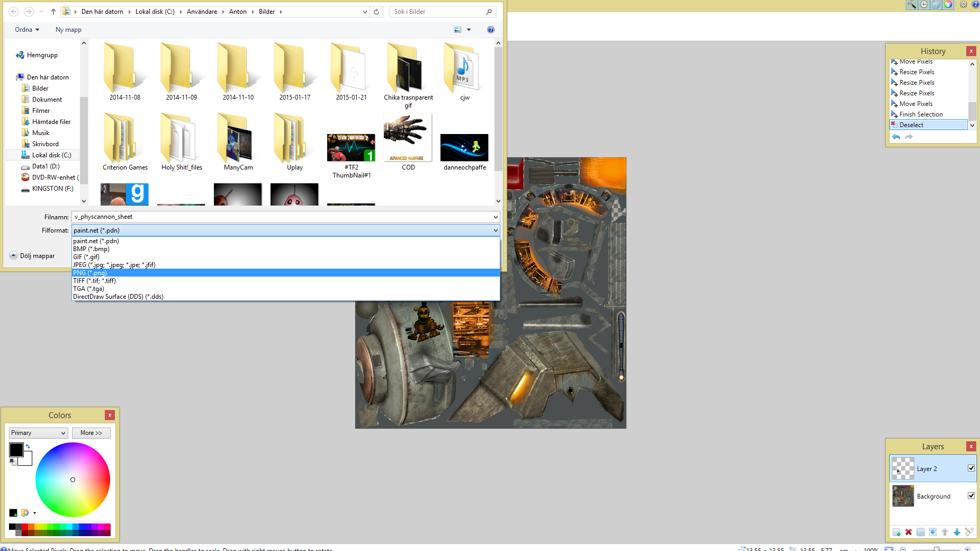This screenshot has height=551, width=980.
Task: Open the save dialog help icon
Action: [491, 30]
